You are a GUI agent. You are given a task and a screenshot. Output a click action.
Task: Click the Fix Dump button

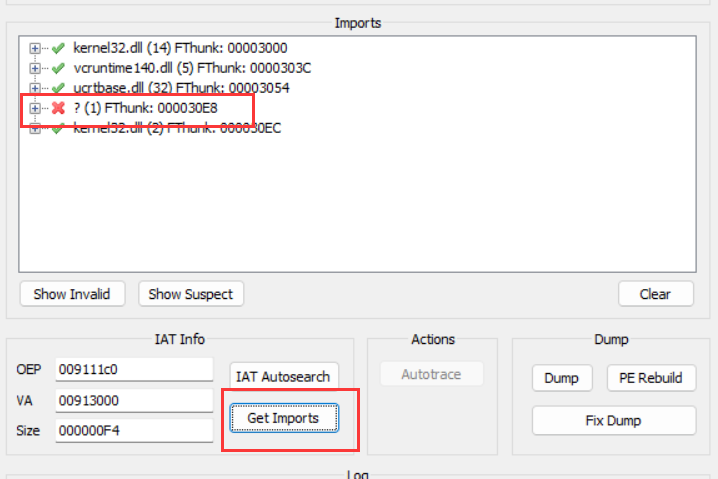click(613, 420)
